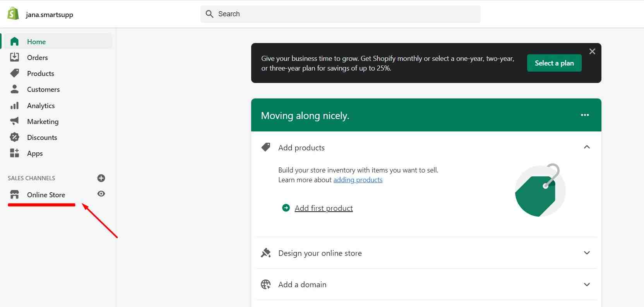Click the Analytics bar chart icon
644x307 pixels.
[x=14, y=105]
